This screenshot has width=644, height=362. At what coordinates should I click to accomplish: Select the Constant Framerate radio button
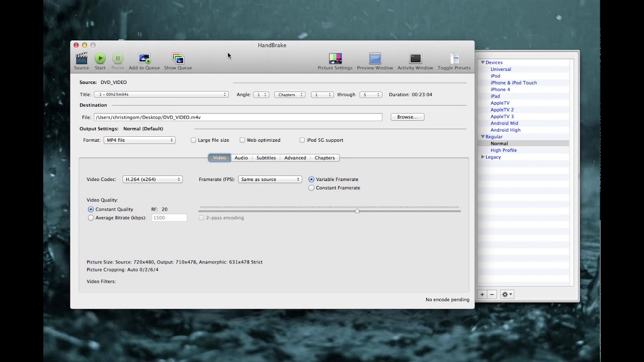pyautogui.click(x=311, y=188)
